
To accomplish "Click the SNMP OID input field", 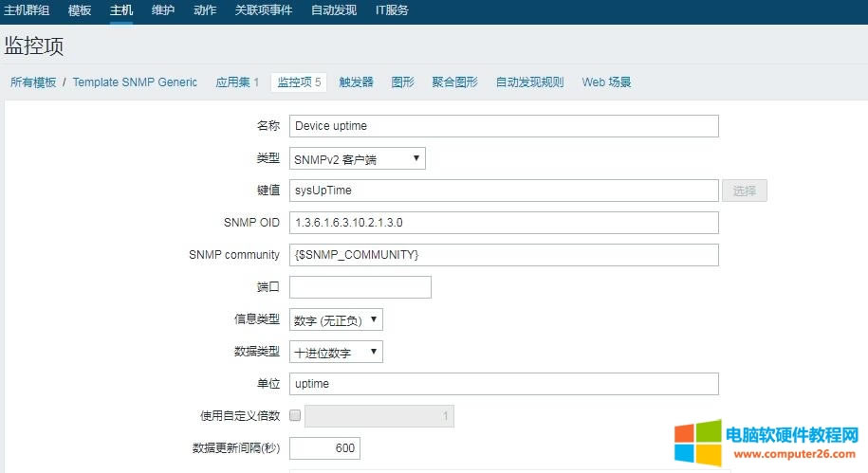I will pos(503,223).
